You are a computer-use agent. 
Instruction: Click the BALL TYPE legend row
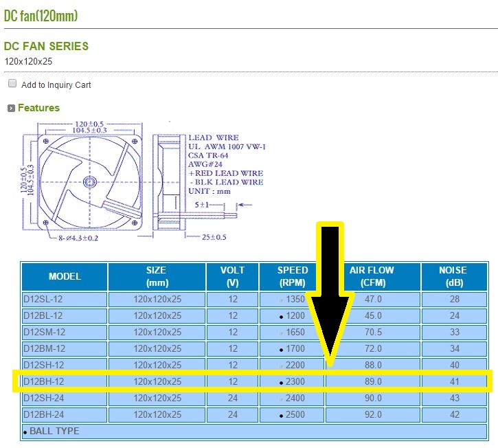(54, 432)
